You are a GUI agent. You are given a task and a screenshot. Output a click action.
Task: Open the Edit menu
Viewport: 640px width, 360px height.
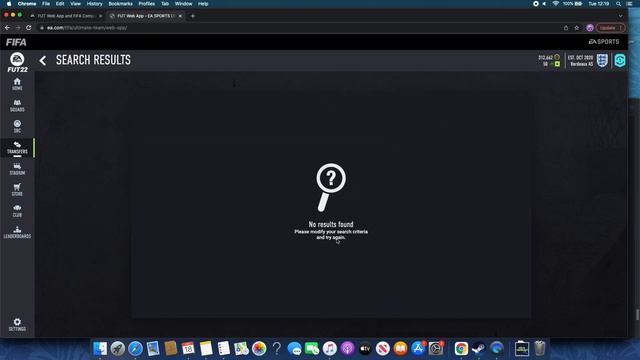[60, 4]
